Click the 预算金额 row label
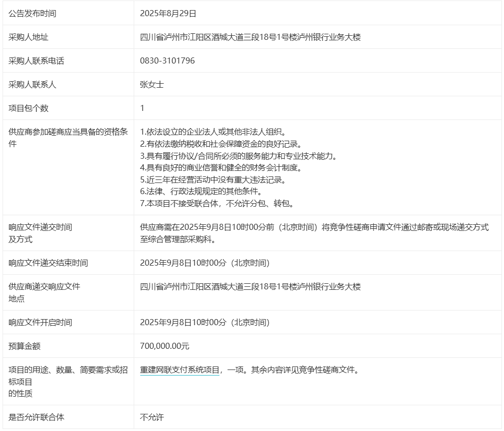 [24, 346]
